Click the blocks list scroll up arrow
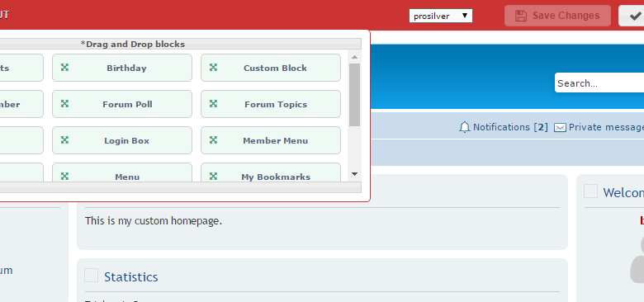 (354, 57)
